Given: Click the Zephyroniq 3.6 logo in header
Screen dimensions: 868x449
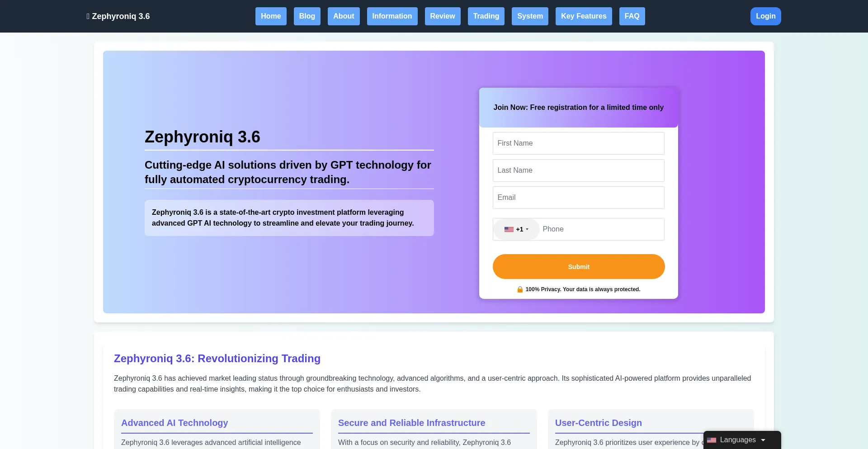Looking at the screenshot, I should pyautogui.click(x=118, y=16).
